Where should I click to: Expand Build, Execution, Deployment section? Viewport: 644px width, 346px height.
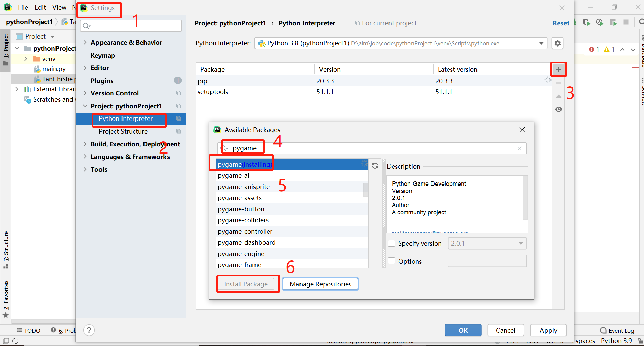tap(85, 144)
